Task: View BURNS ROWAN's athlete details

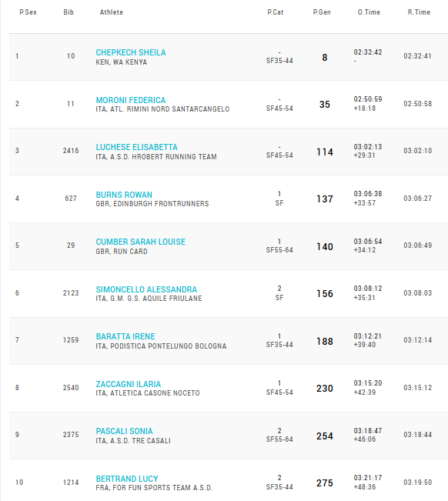Action: [124, 195]
